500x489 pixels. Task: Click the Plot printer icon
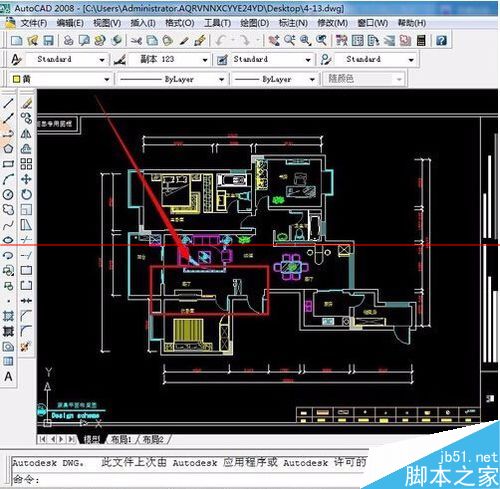(68, 41)
